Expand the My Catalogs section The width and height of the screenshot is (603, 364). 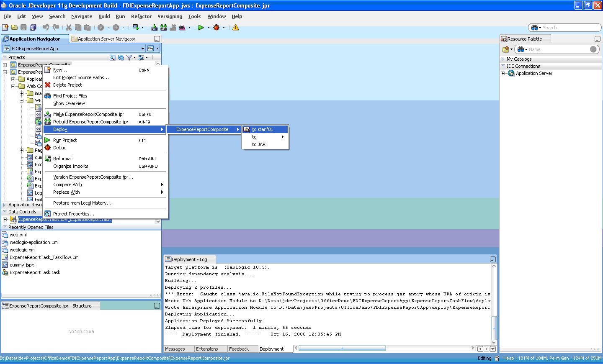(503, 59)
